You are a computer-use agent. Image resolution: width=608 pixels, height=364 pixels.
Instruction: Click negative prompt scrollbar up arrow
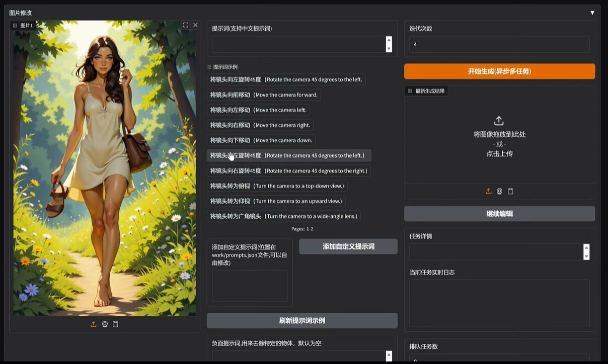389,355
